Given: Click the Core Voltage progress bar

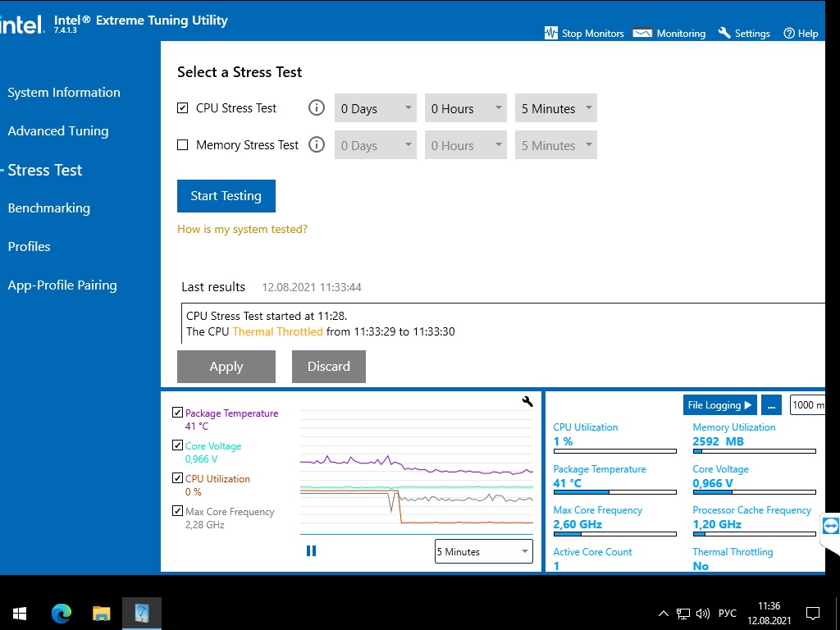Looking at the screenshot, I should [x=755, y=492].
